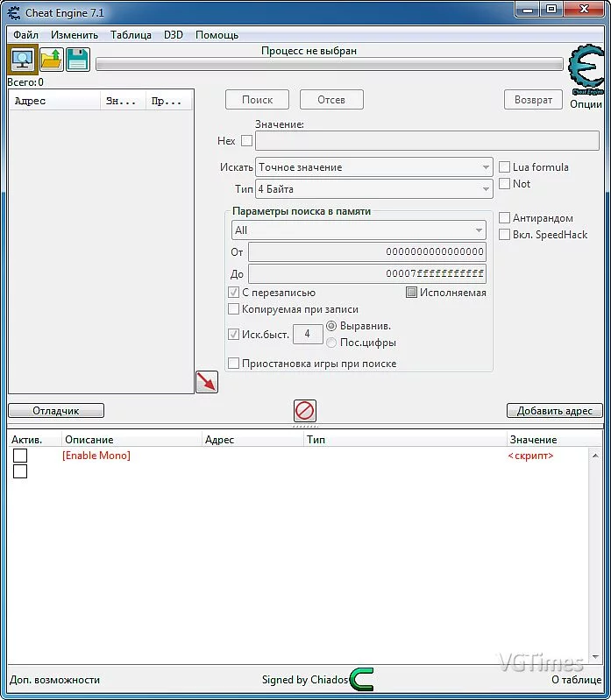
Task: Toggle the Not checkbox
Action: 504,183
